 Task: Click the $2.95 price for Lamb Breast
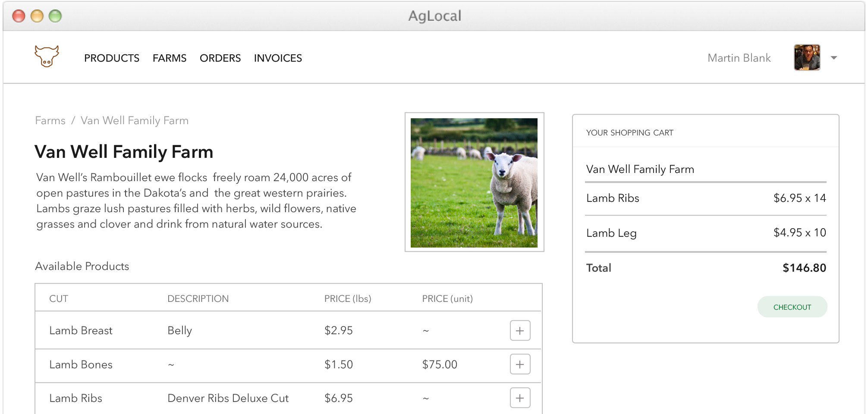point(339,331)
